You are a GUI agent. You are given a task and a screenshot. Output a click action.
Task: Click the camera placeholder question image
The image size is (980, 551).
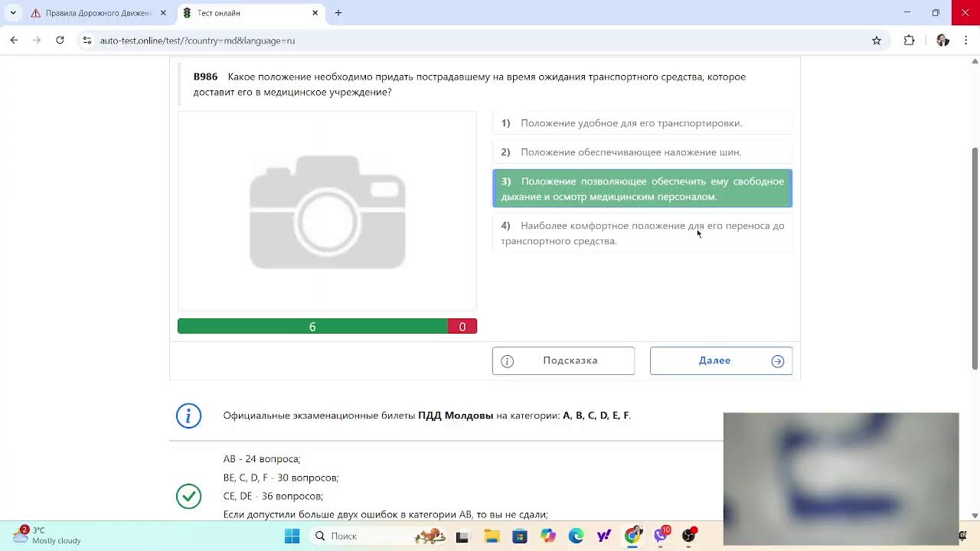point(328,211)
